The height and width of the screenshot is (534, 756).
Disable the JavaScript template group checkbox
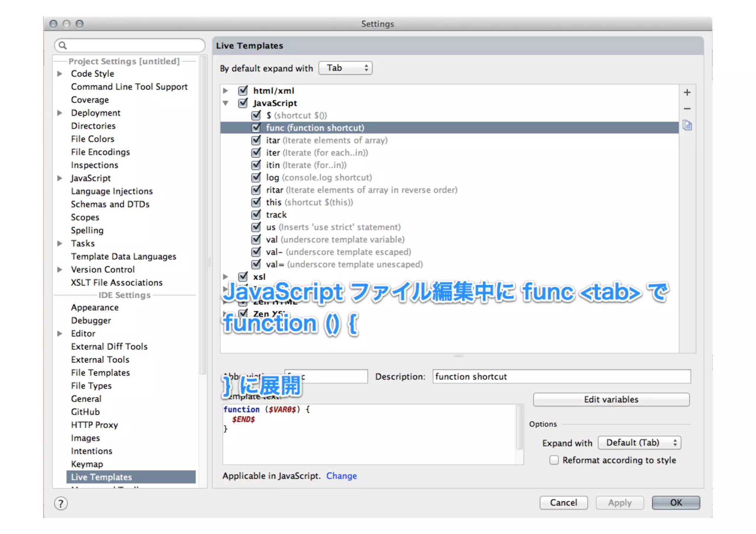point(243,103)
